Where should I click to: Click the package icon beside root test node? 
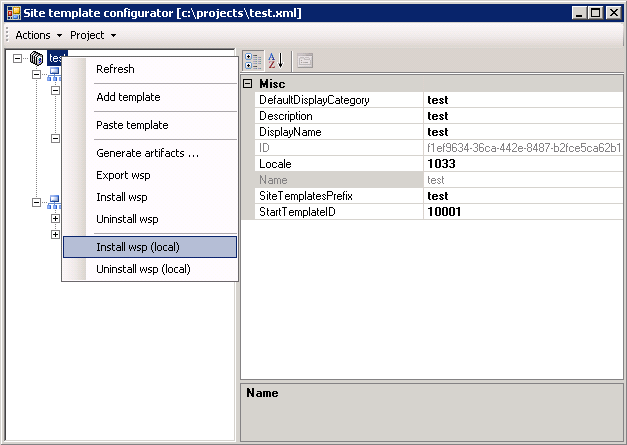coord(36,58)
